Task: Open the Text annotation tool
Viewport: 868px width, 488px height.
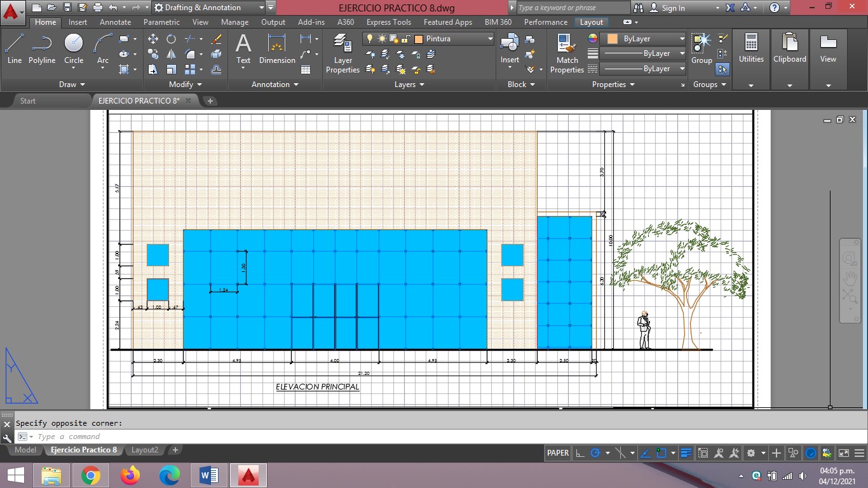Action: pyautogui.click(x=243, y=50)
